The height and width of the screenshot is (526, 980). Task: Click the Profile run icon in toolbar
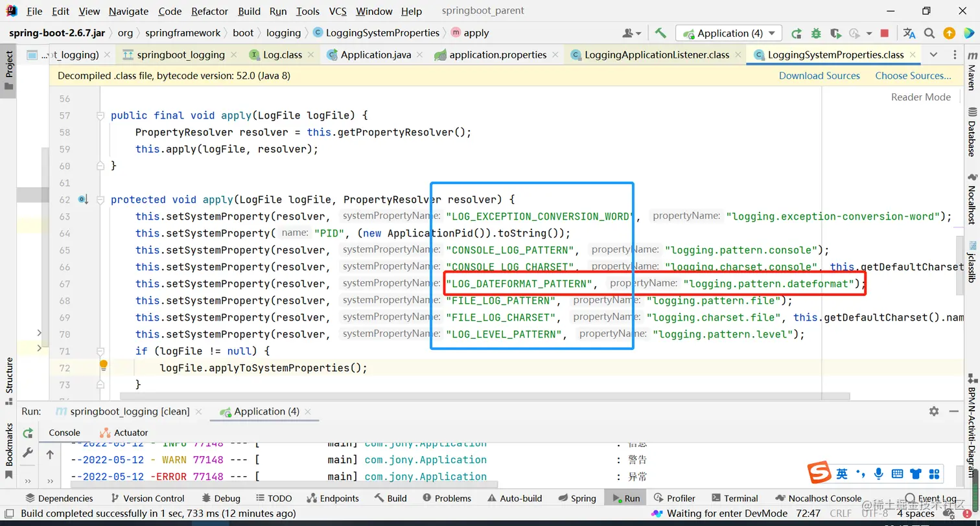[x=854, y=33]
